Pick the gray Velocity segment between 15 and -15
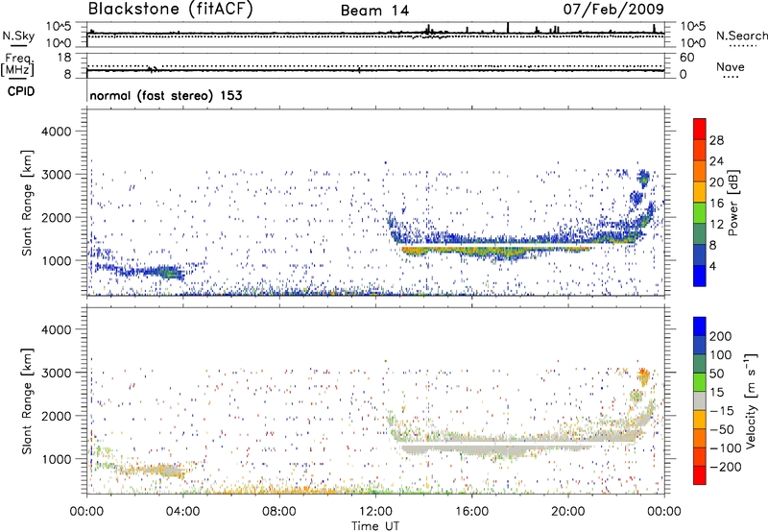The height and width of the screenshot is (532, 768). coord(700,400)
